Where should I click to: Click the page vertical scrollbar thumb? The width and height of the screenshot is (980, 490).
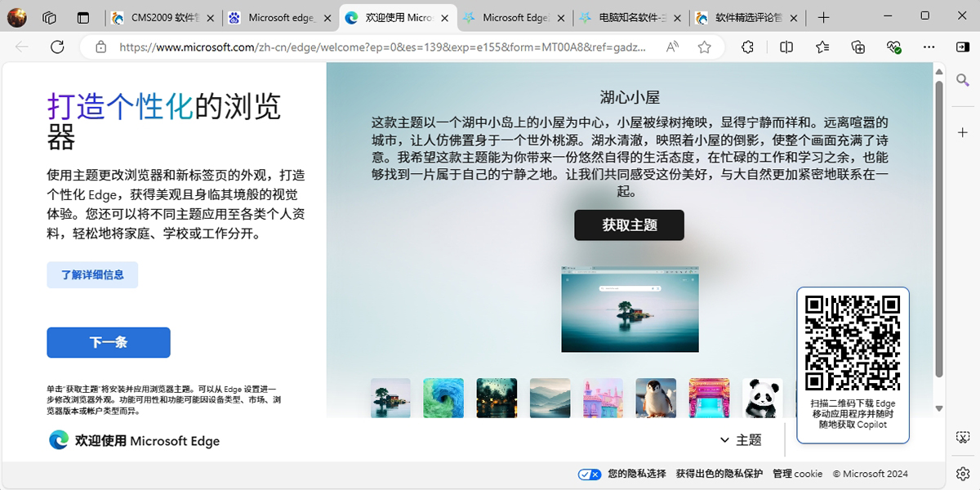[939, 229]
